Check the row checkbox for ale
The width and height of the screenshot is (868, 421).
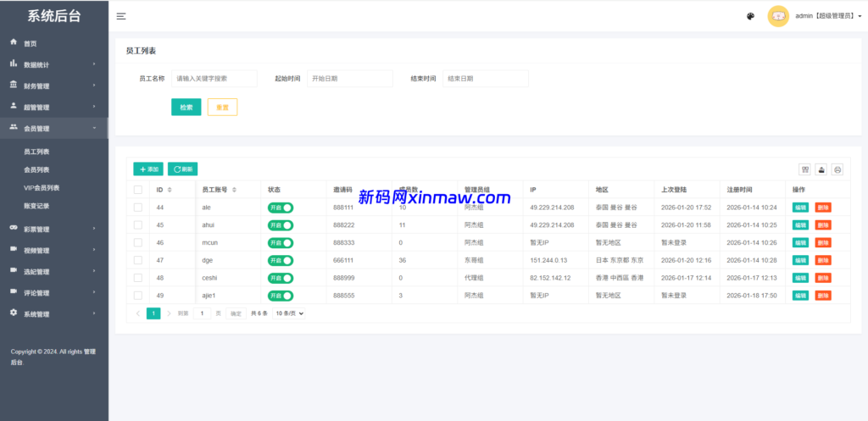[x=138, y=208]
